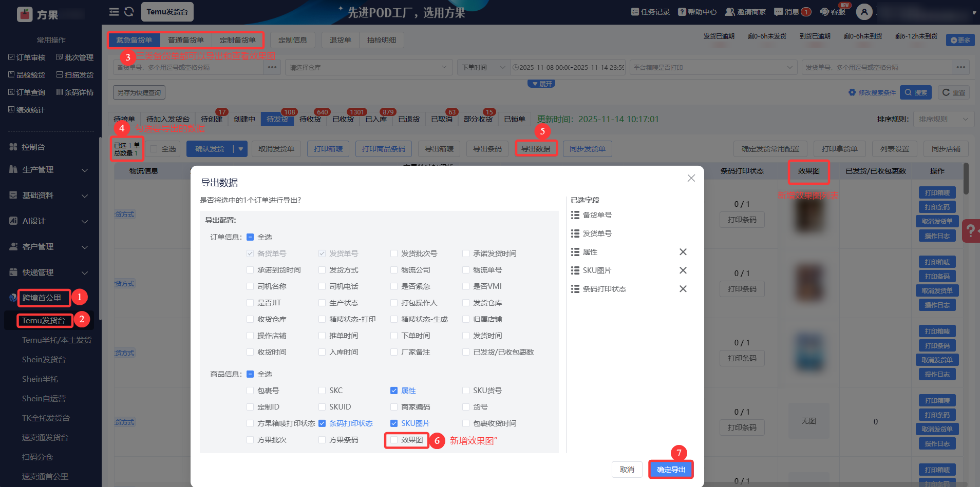
Task: Click 取消 in the export dialog
Action: tap(627, 470)
